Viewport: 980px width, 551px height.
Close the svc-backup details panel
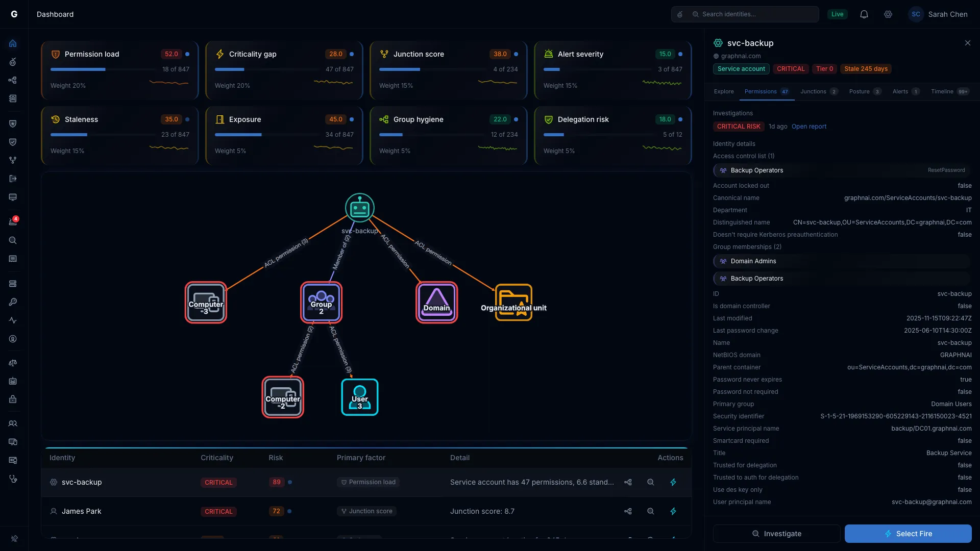[968, 43]
